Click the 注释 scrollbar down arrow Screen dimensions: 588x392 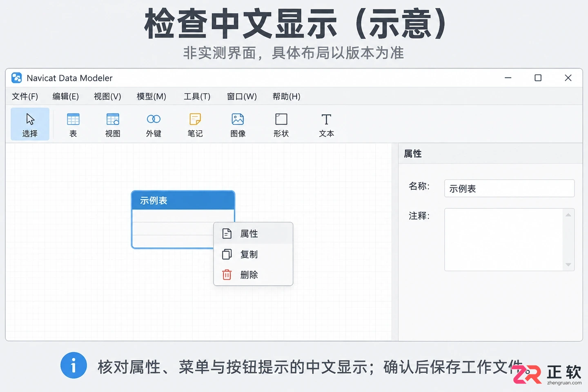click(x=568, y=265)
